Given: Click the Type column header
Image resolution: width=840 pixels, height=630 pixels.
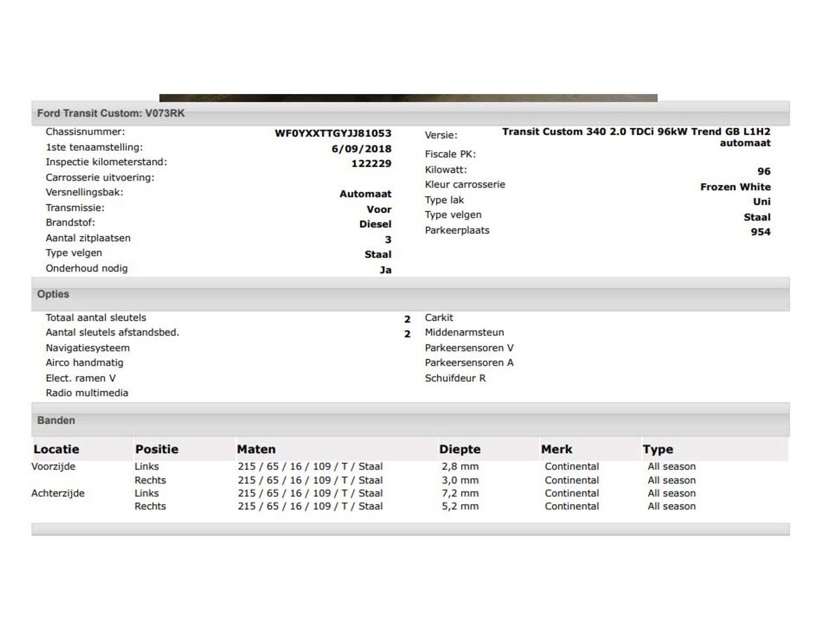Looking at the screenshot, I should 658,449.
